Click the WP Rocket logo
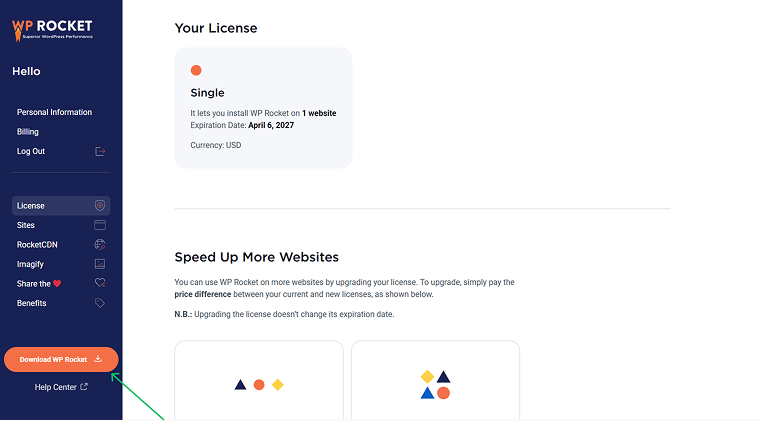This screenshot has height=421, width=760. tap(52, 30)
